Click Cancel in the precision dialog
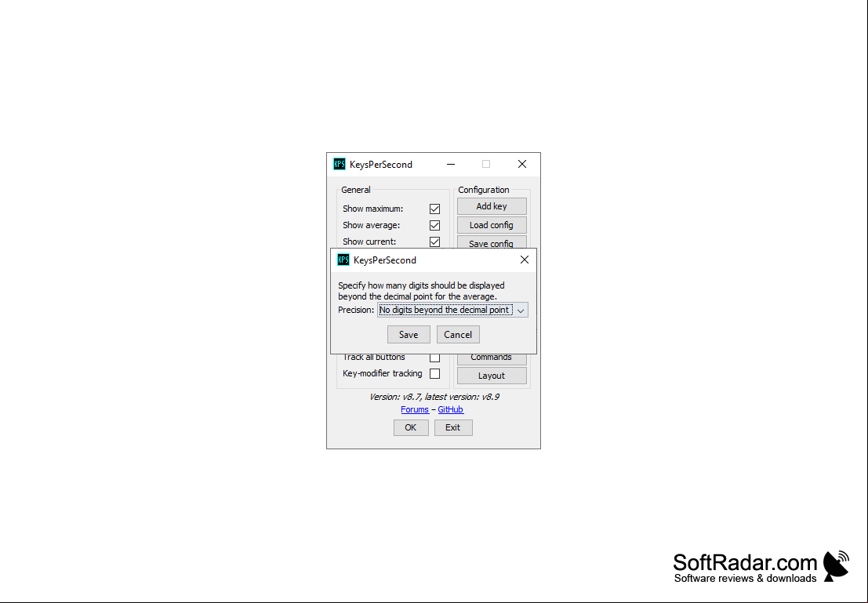This screenshot has width=868, height=603. pos(458,335)
